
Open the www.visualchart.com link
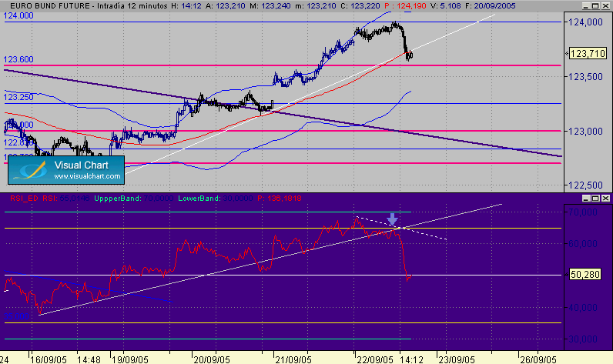(87, 176)
